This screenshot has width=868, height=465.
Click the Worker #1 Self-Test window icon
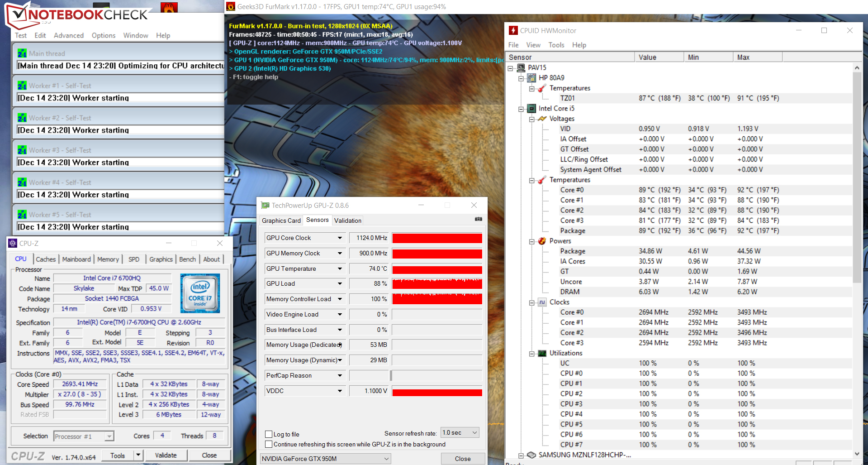[22, 85]
